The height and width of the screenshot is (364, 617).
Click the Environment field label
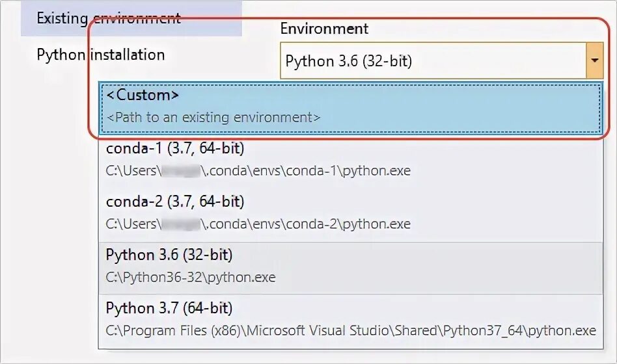(x=324, y=29)
